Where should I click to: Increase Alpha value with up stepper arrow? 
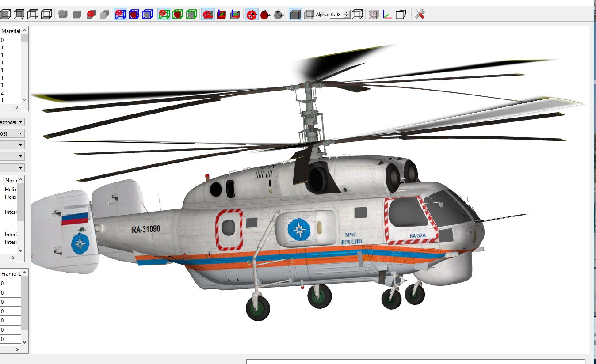[347, 12]
